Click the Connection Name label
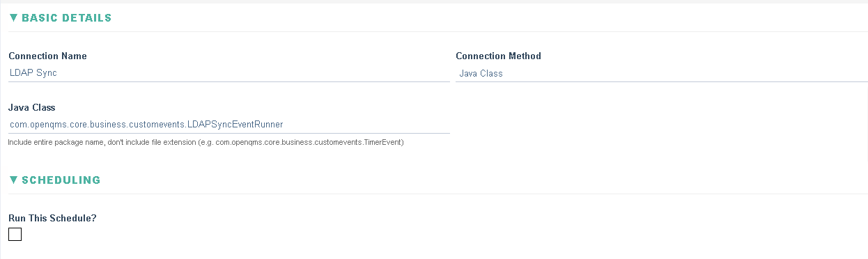The width and height of the screenshot is (868, 259). pos(48,56)
